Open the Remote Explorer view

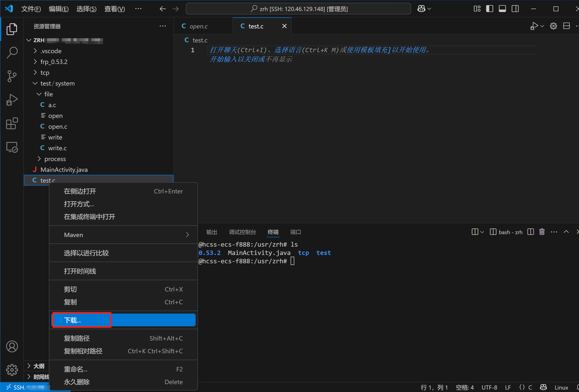12,147
